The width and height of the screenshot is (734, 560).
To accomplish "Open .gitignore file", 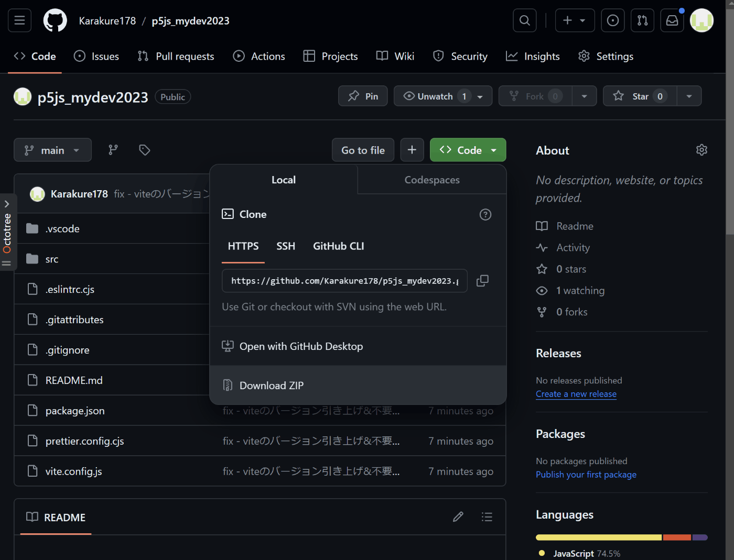I will tap(67, 350).
